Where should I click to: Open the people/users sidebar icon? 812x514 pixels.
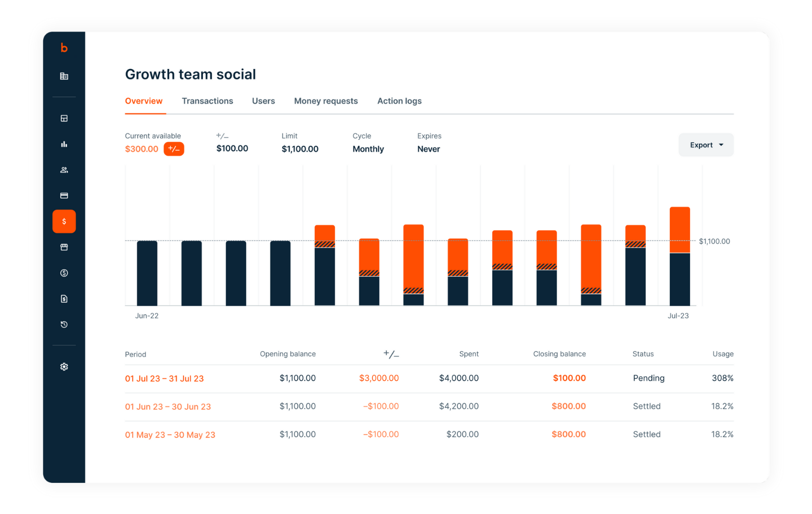pyautogui.click(x=64, y=170)
